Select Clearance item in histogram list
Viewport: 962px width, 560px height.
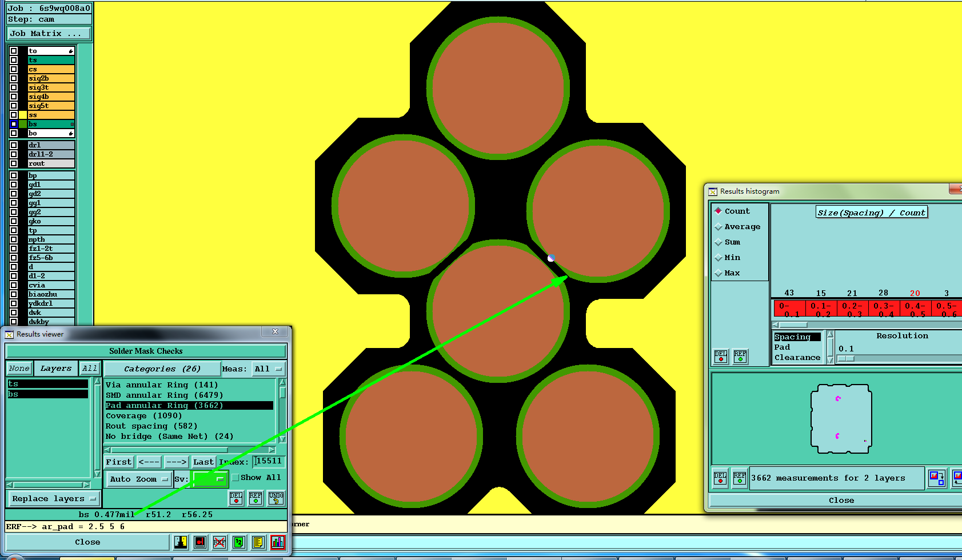[797, 357]
